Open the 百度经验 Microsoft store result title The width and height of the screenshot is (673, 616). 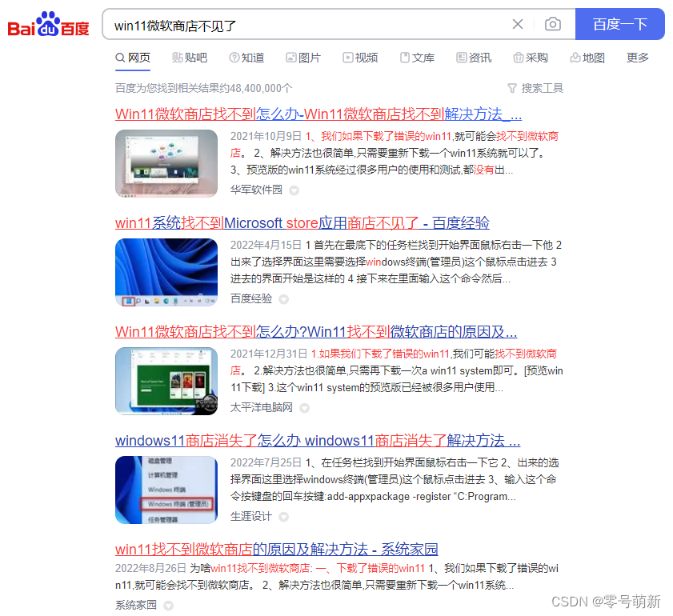[x=302, y=223]
